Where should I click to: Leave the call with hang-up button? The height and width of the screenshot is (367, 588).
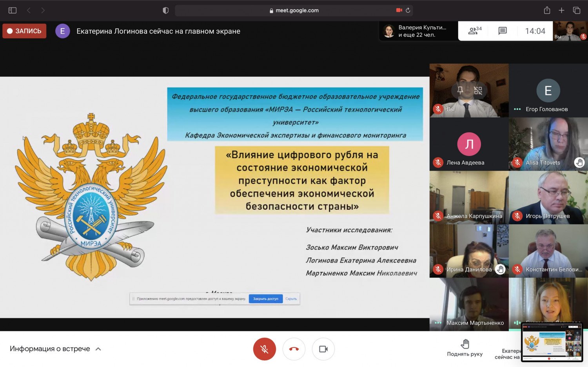click(294, 349)
